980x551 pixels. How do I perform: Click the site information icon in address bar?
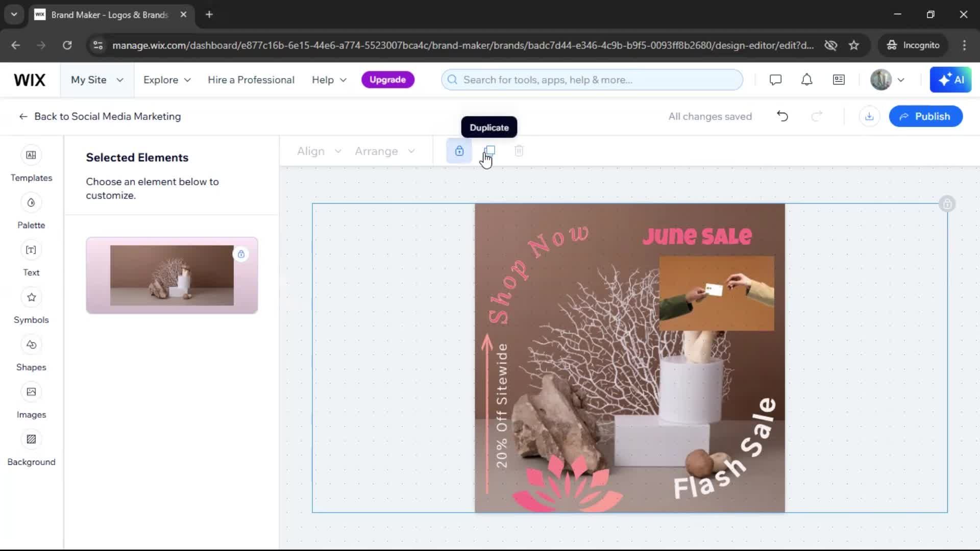coord(97,45)
